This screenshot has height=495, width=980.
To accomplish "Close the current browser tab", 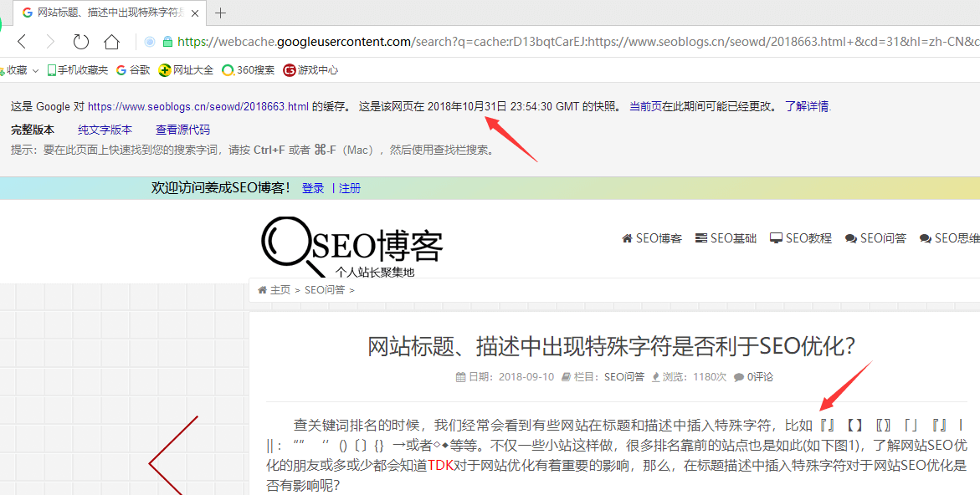I will [194, 13].
